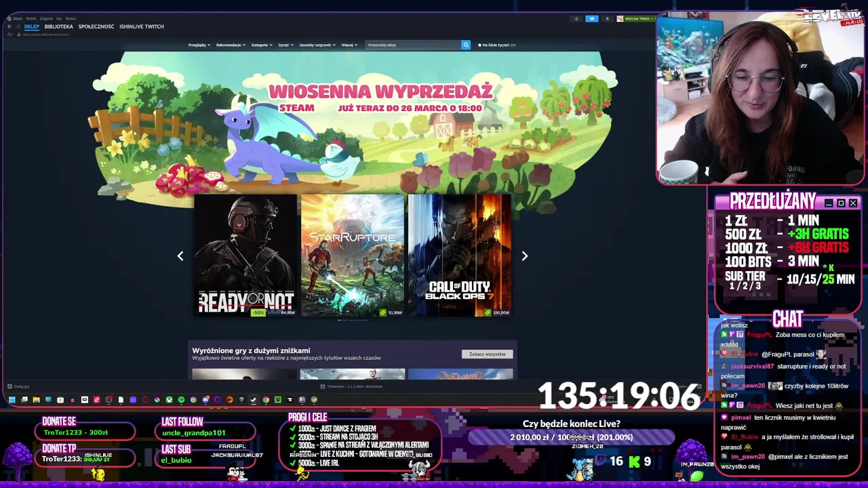Switch to the SPOŁECZNOŚĆ tab
This screenshot has height=488, width=868.
pyautogui.click(x=96, y=26)
